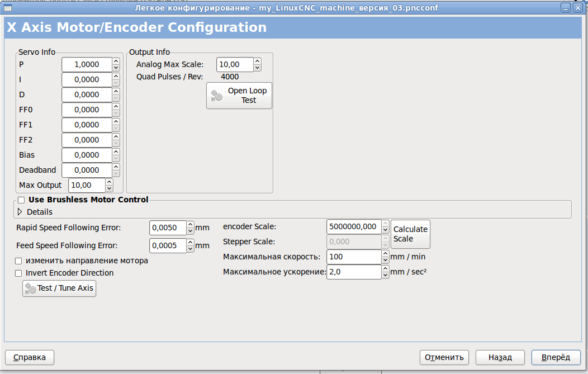Click the I value input field
This screenshot has width=588, height=374.
point(87,79)
